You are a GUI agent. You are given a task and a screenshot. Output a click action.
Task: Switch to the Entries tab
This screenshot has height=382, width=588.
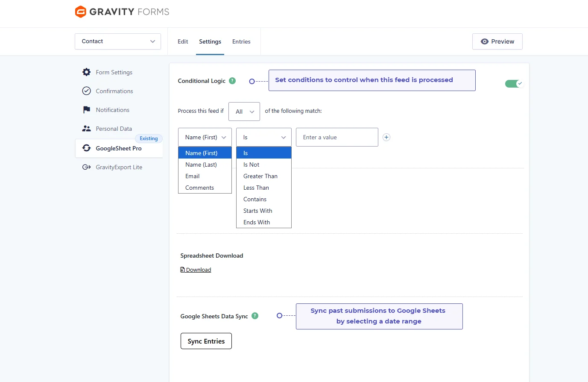241,41
